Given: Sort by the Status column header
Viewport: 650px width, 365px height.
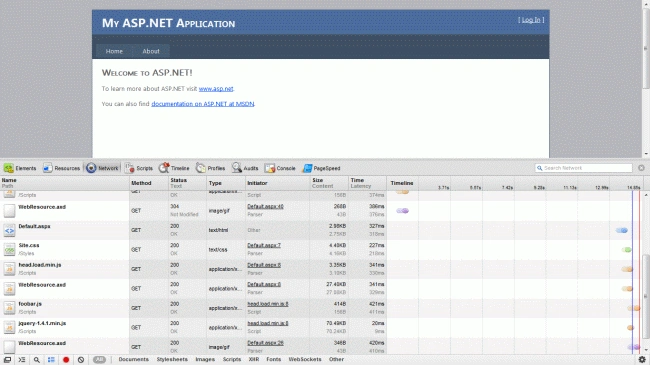Looking at the screenshot, I should [x=187, y=183].
